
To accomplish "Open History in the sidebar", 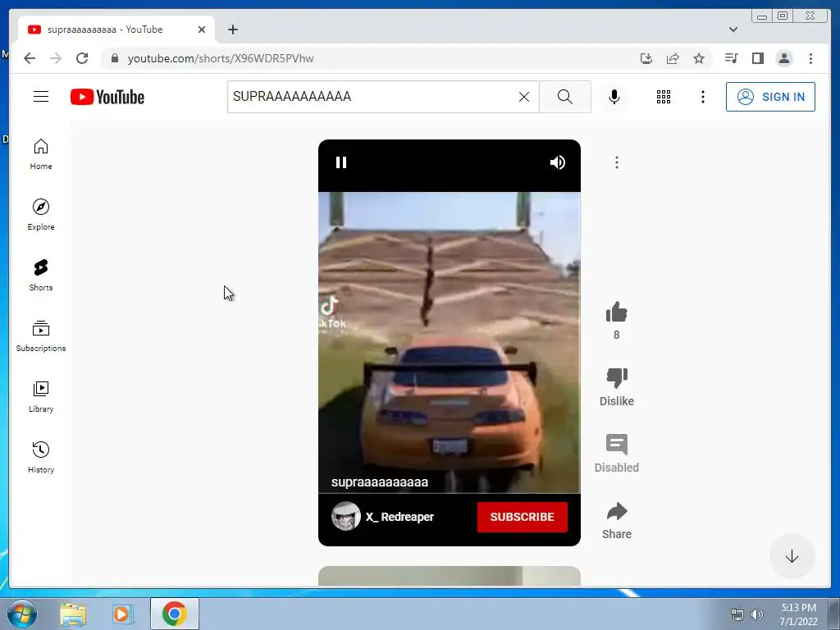I will point(41,457).
